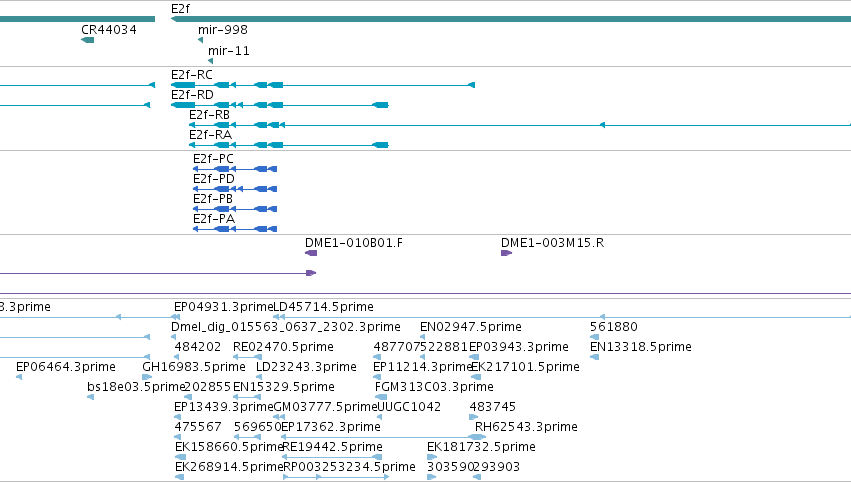
Task: Select the E2f-PB protein label
Action: (213, 199)
